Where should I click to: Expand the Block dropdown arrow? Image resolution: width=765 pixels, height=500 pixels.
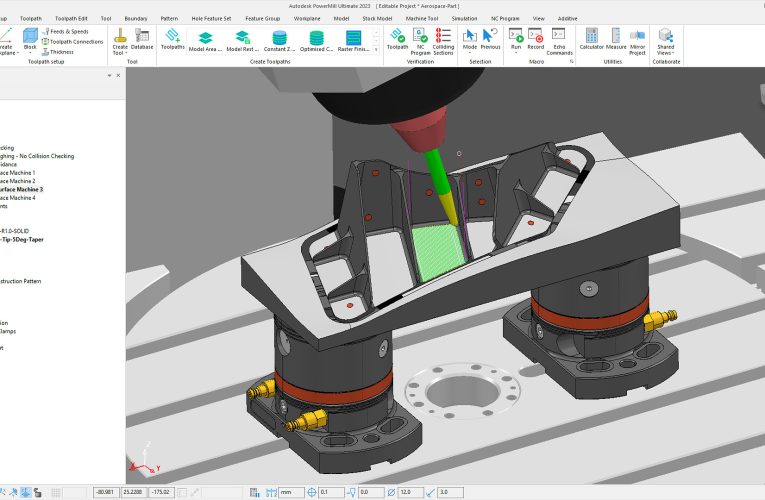click(30, 53)
